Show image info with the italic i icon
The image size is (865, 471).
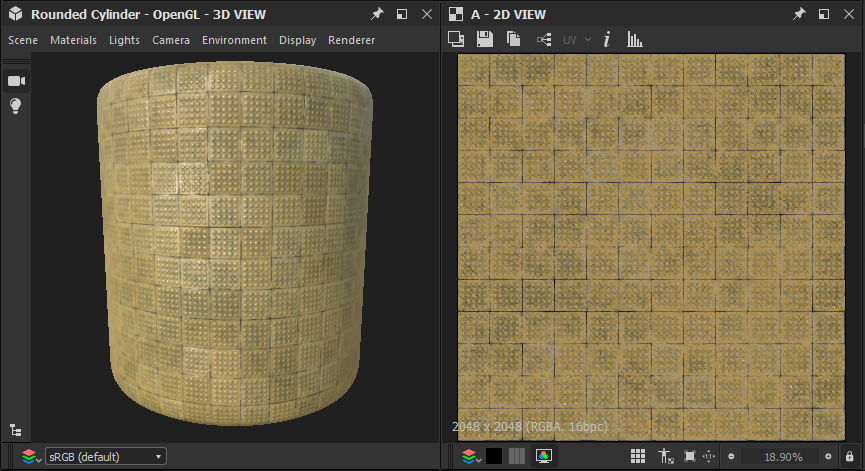[x=606, y=40]
